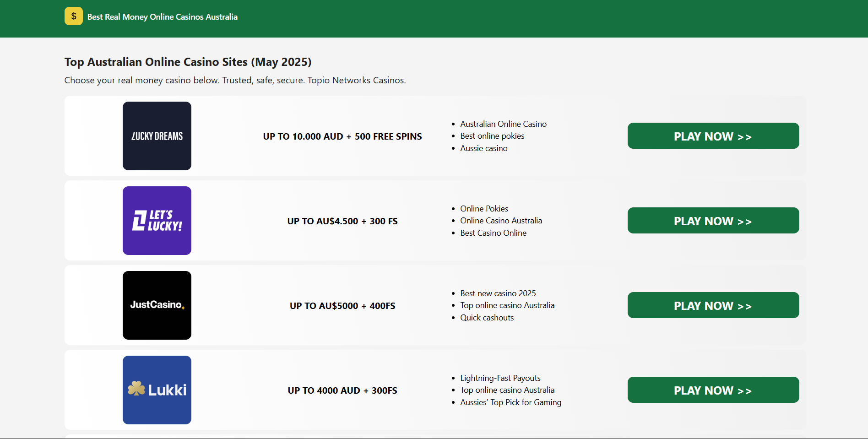Click the Let's Lucky purple logo

tap(157, 220)
